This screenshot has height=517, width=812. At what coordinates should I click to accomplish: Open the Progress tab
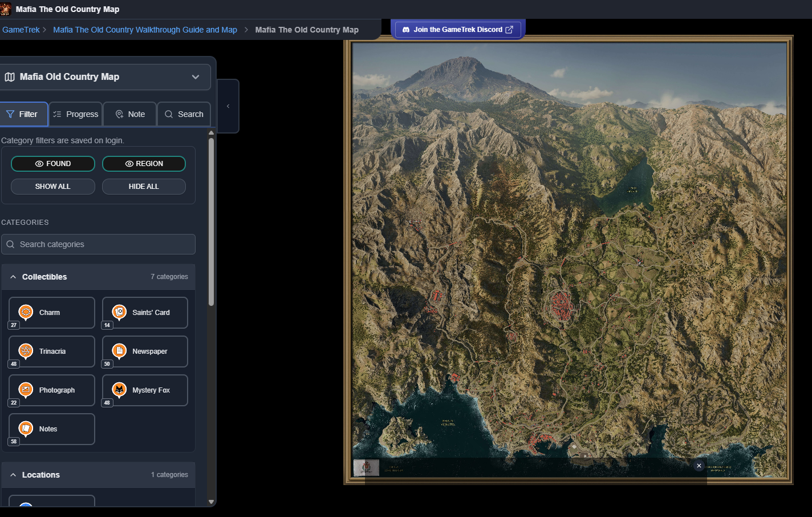point(76,114)
